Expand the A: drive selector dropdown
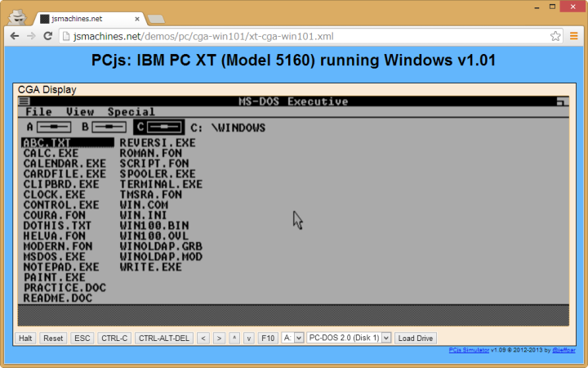Image resolution: width=588 pixels, height=368 pixels. [292, 338]
